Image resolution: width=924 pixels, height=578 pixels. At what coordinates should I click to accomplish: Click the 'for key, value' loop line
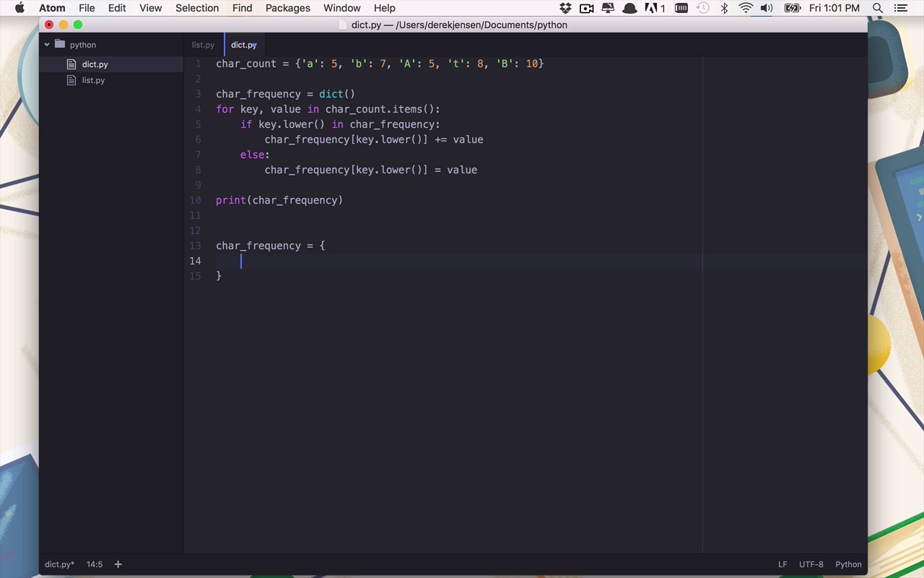point(328,109)
